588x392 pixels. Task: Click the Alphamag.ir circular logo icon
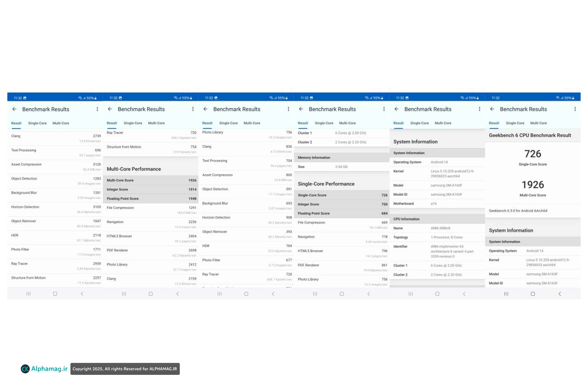(x=25, y=369)
